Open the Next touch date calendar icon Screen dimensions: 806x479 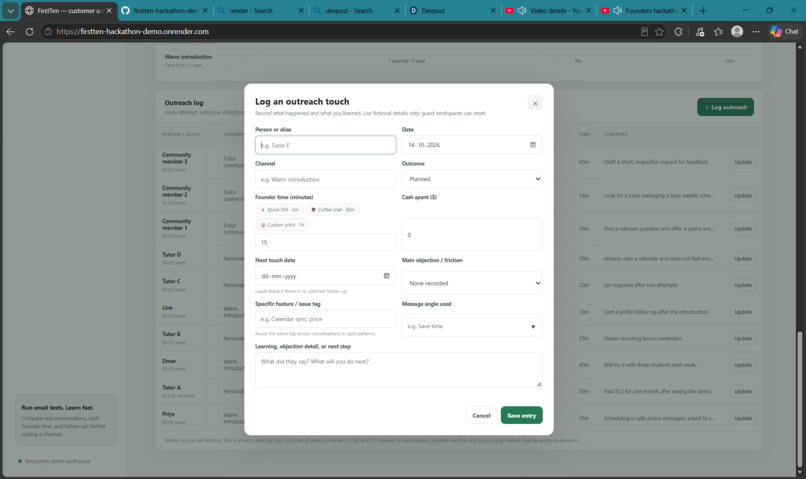(387, 276)
